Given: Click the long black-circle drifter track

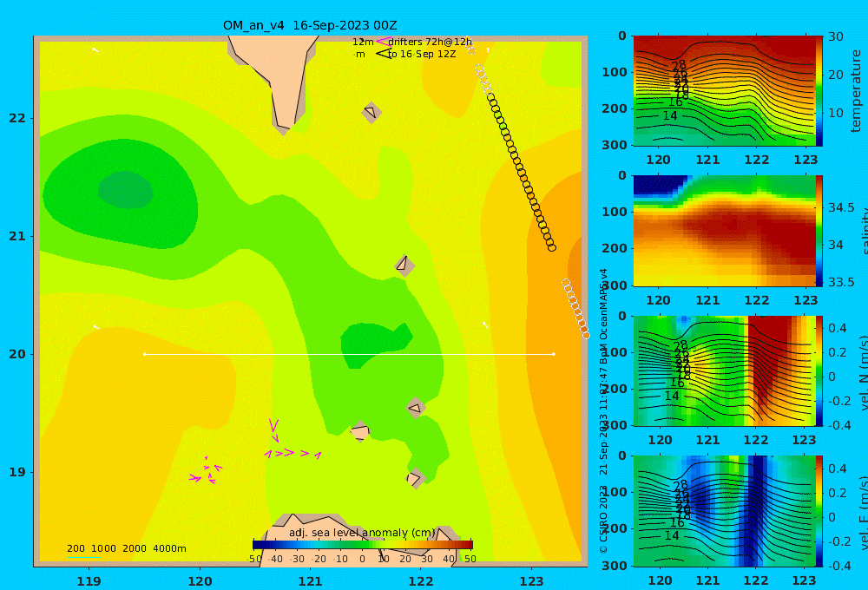Looking at the screenshot, I should coord(520,172).
